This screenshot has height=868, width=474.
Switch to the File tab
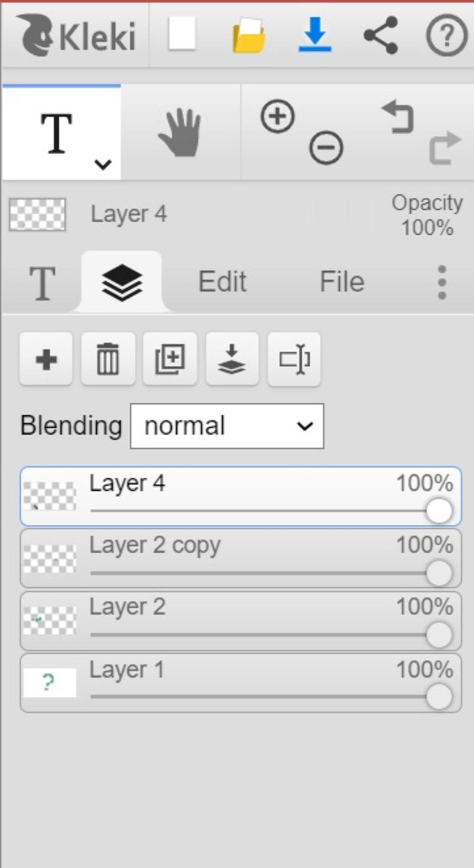[x=342, y=281]
